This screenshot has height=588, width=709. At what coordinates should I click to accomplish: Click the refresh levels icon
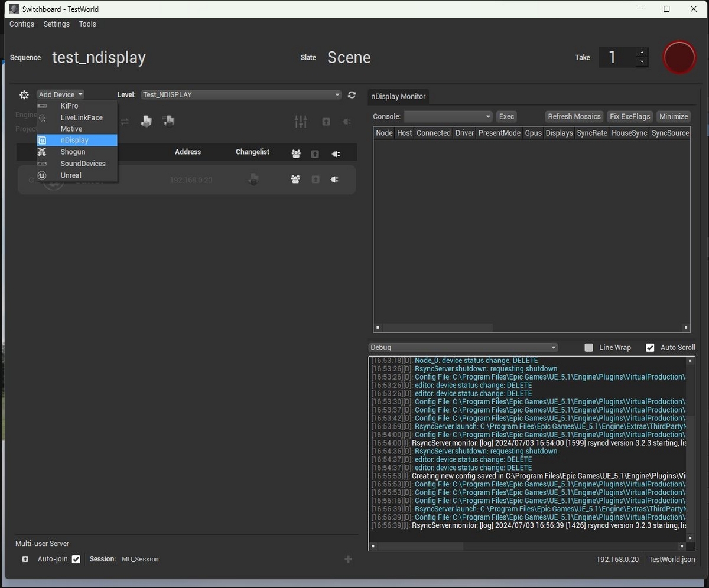(352, 94)
